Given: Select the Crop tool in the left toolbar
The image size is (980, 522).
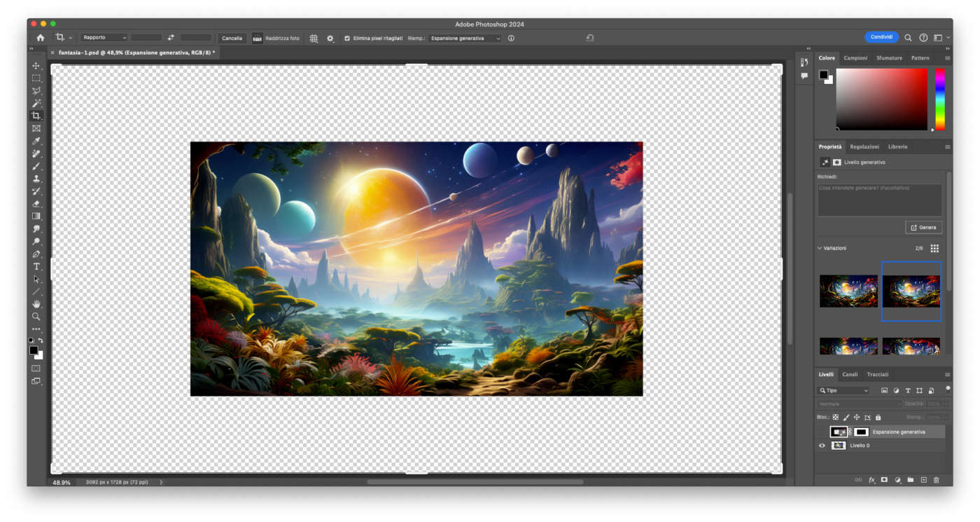Looking at the screenshot, I should pos(36,116).
